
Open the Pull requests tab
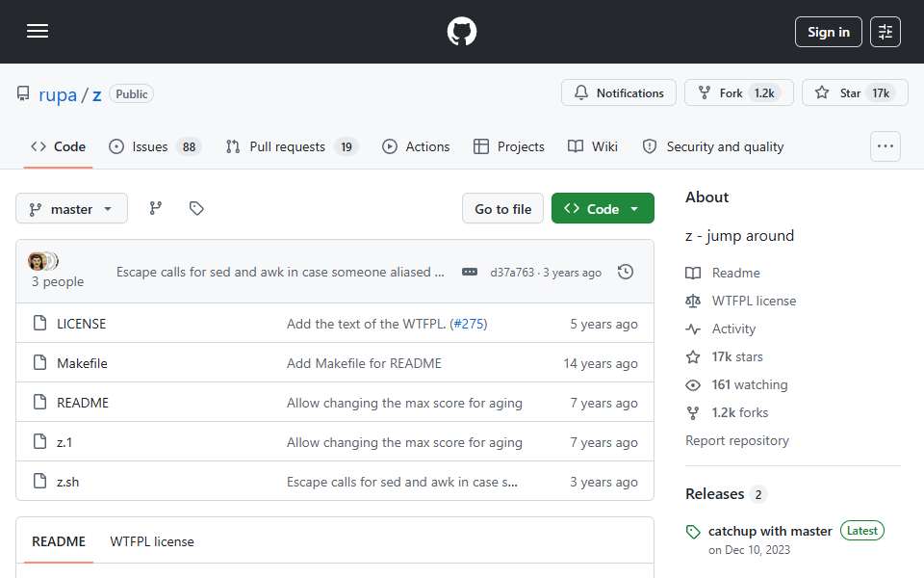(x=293, y=146)
